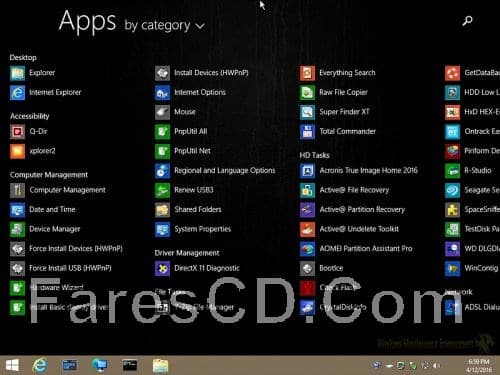Launch Raw File Copier icon

[307, 93]
